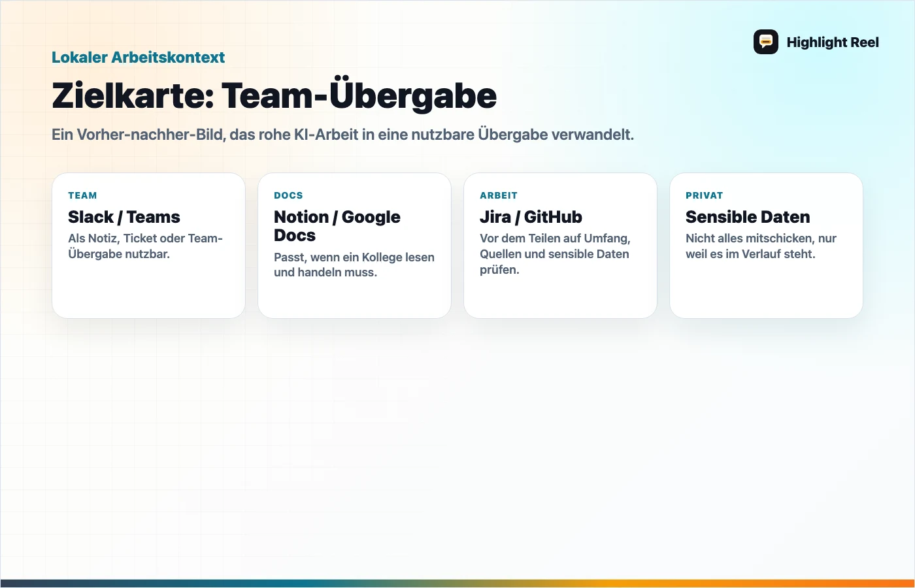
Task: Click the TEAM category label
Action: (x=82, y=195)
